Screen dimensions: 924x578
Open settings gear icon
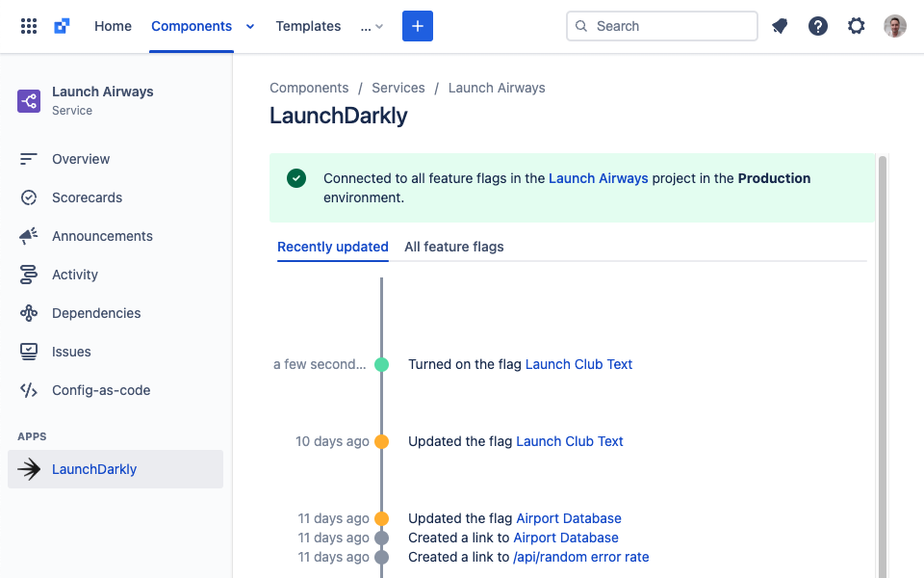click(x=857, y=26)
